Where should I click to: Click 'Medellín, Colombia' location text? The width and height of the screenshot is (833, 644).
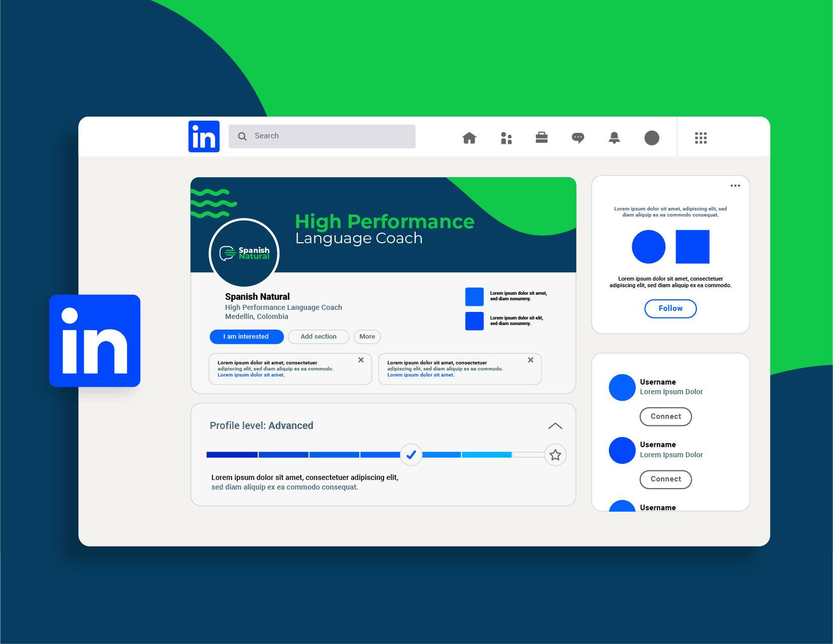coord(257,316)
